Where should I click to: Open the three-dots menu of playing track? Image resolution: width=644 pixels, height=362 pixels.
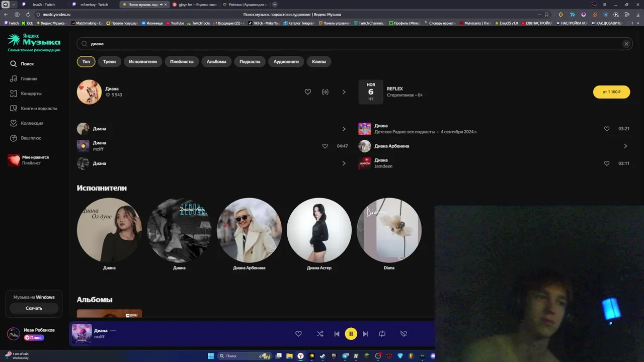pos(113,330)
